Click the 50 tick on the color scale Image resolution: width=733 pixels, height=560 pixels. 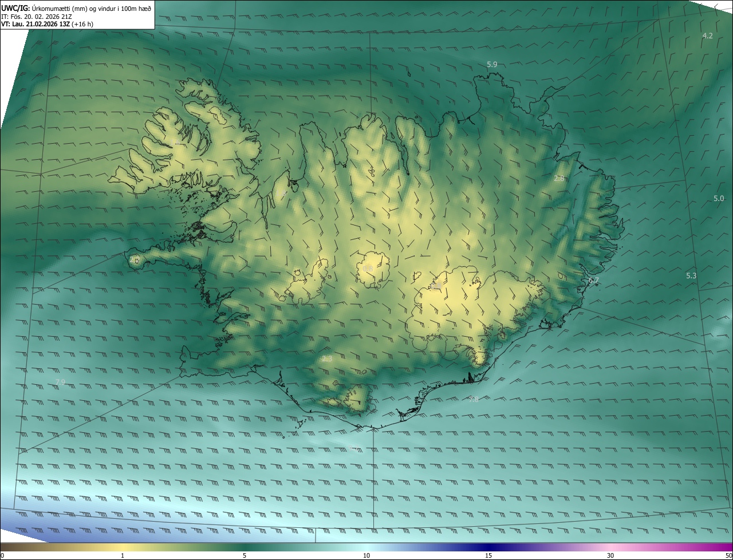(x=728, y=555)
